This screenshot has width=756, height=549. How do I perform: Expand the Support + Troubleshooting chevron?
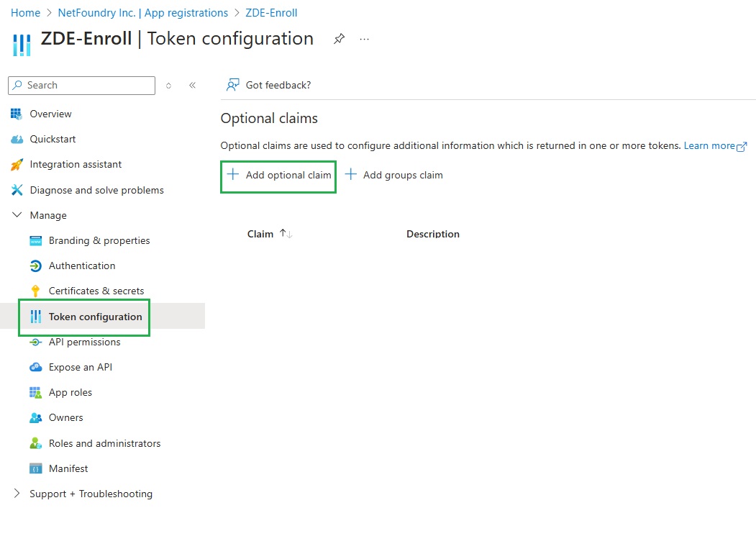17,493
